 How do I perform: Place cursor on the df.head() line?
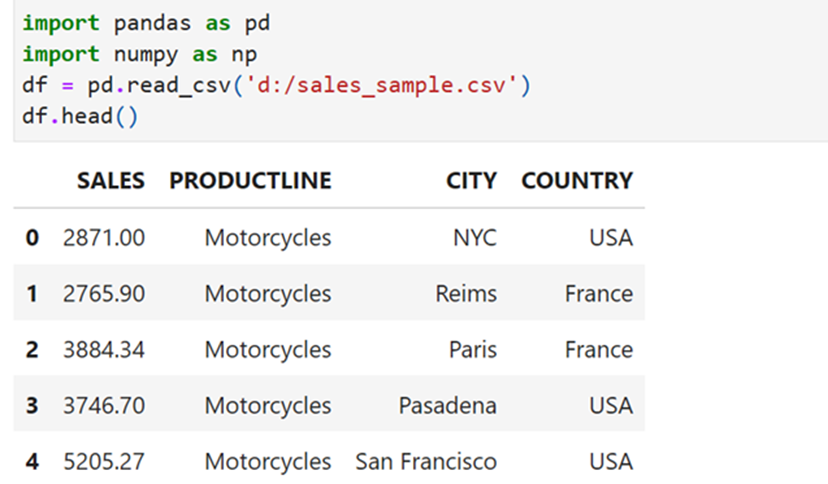80,116
